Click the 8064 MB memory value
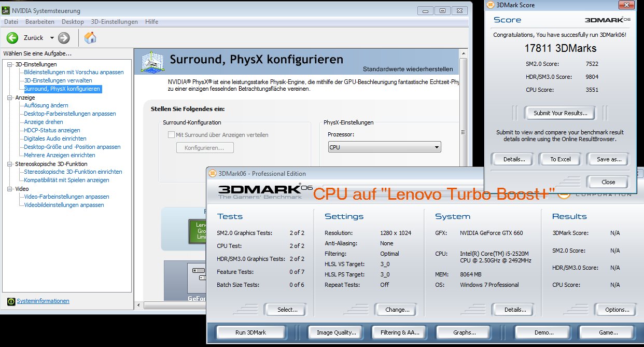This screenshot has height=347, width=644. tap(471, 274)
